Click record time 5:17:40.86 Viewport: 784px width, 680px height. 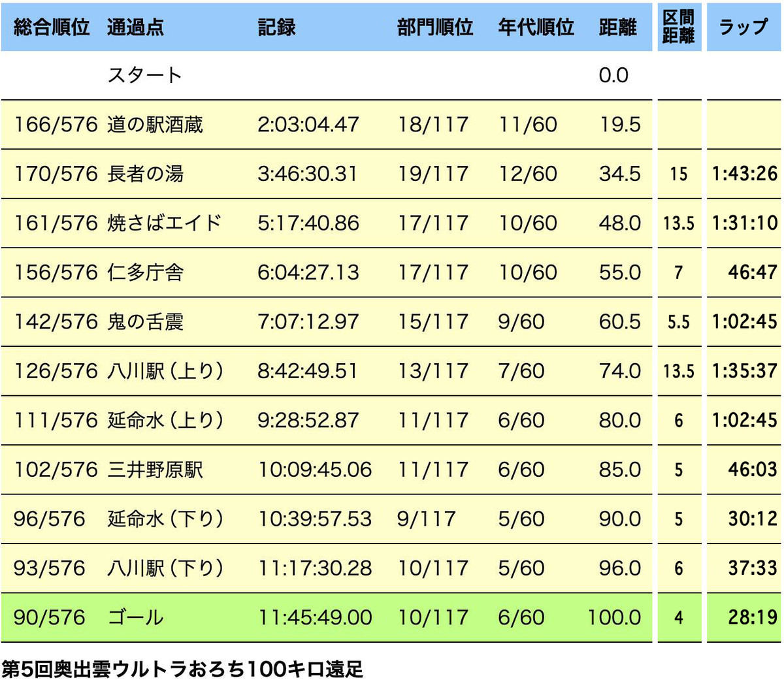tap(308, 223)
